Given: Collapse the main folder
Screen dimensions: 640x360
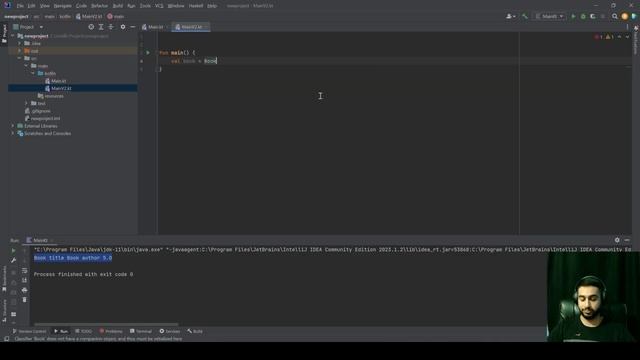Looking at the screenshot, I should point(27,66).
